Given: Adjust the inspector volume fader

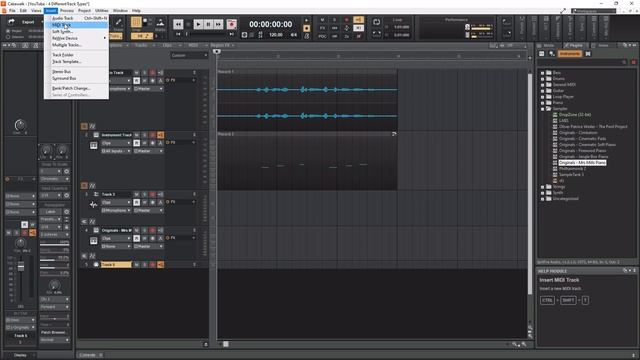Looking at the screenshot, I should pos(21,267).
